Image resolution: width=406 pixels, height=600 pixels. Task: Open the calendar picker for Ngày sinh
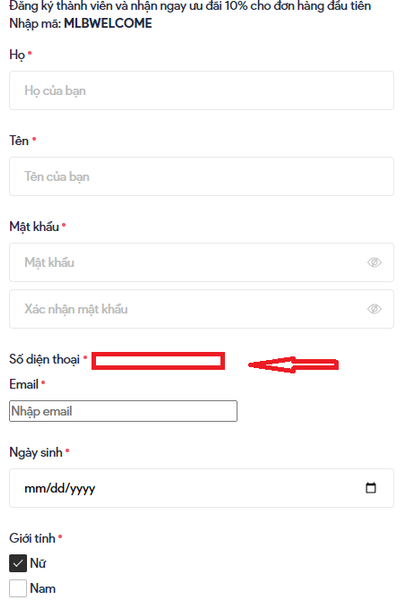370,488
